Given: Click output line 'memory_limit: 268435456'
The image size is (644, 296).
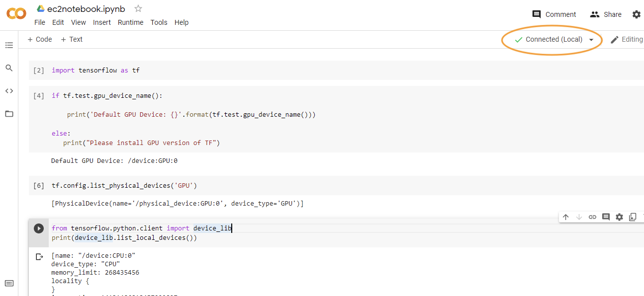Looking at the screenshot, I should tap(95, 273).
